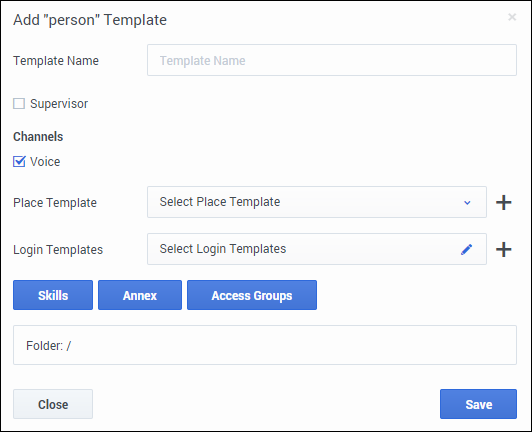
Task: Open the Access Groups section
Action: coord(252,295)
